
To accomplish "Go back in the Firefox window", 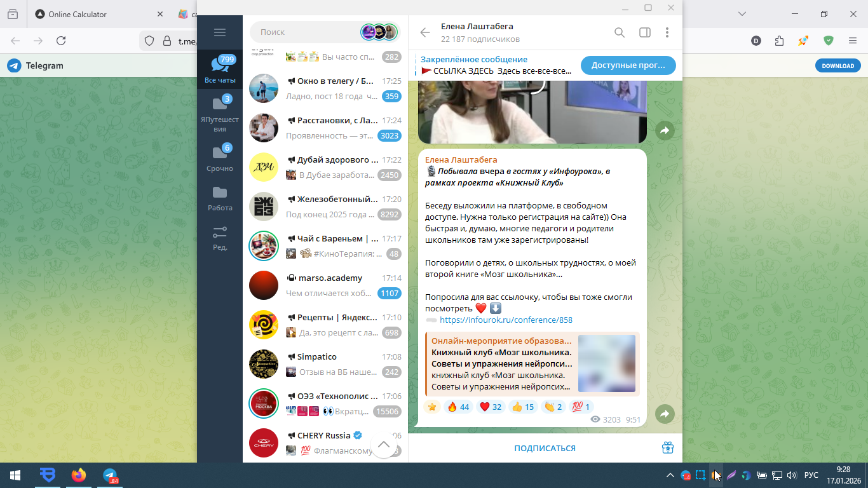I will point(15,41).
